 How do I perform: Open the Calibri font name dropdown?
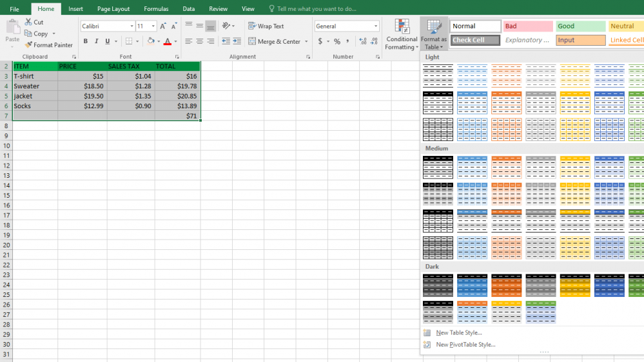(108, 26)
